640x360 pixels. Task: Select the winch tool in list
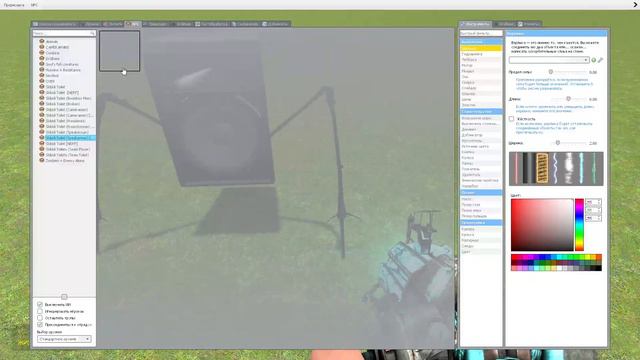coord(481,60)
